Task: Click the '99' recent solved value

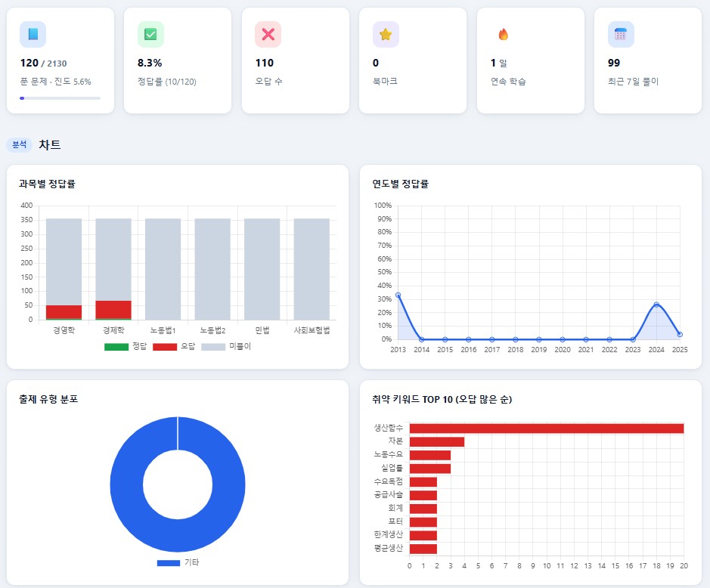Action: click(614, 63)
